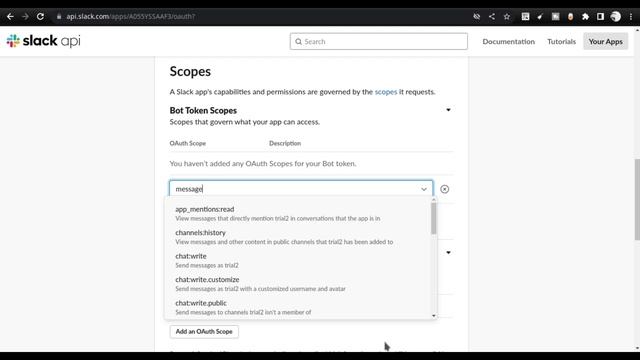Go back to the previous page
The height and width of the screenshot is (360, 640).
coord(10,16)
